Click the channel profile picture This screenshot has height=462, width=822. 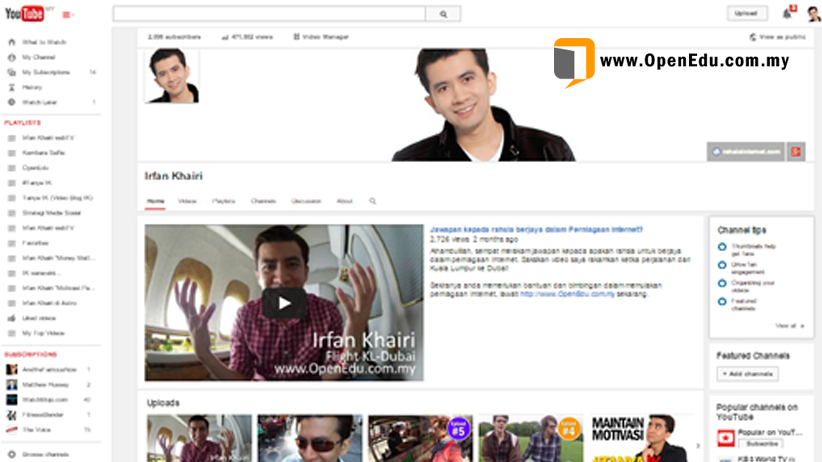coord(172,75)
